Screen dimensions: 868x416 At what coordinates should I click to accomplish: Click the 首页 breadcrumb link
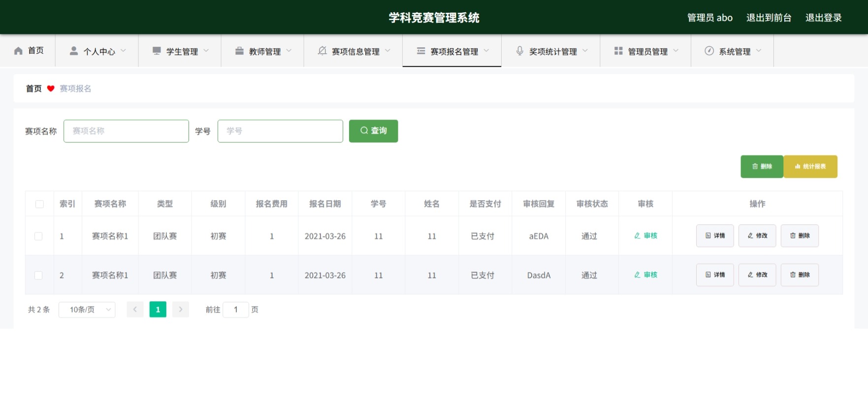click(34, 89)
